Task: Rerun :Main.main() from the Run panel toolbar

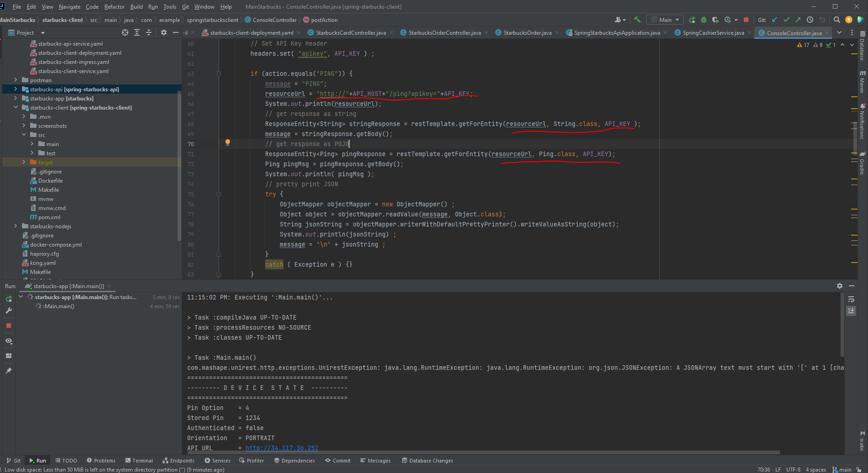Action: coord(8,299)
